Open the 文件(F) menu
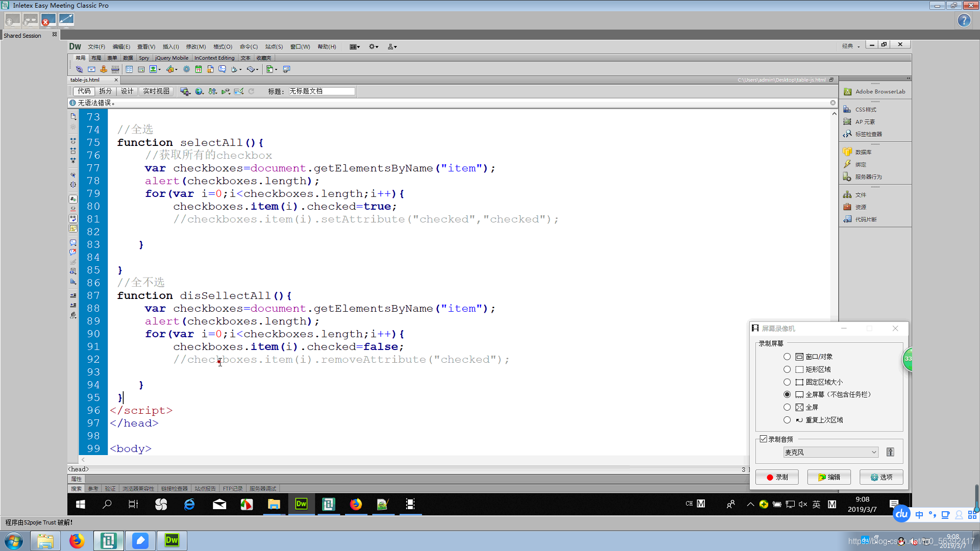Image resolution: width=980 pixels, height=551 pixels. [96, 46]
